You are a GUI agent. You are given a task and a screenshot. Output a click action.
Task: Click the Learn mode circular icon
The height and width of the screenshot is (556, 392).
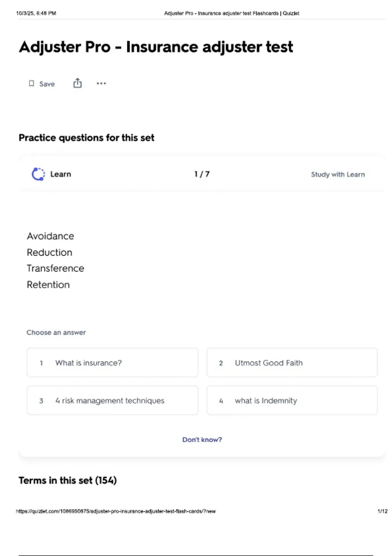(38, 174)
